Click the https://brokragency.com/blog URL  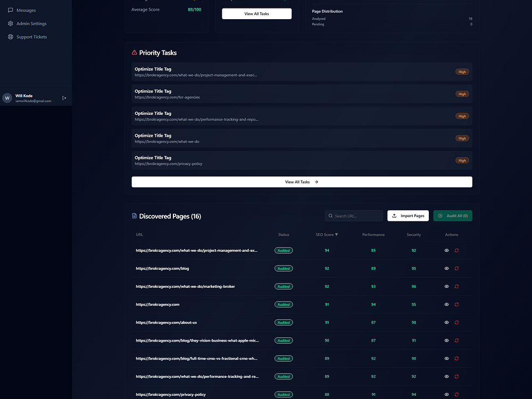[162, 268]
